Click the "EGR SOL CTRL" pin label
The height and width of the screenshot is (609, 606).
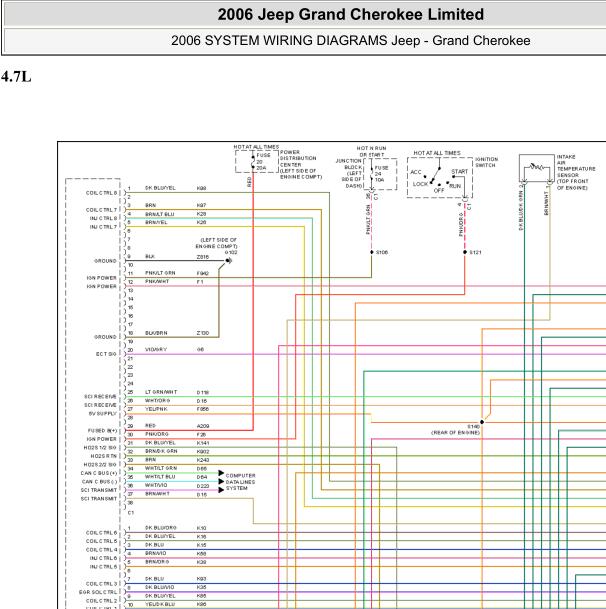click(x=98, y=592)
